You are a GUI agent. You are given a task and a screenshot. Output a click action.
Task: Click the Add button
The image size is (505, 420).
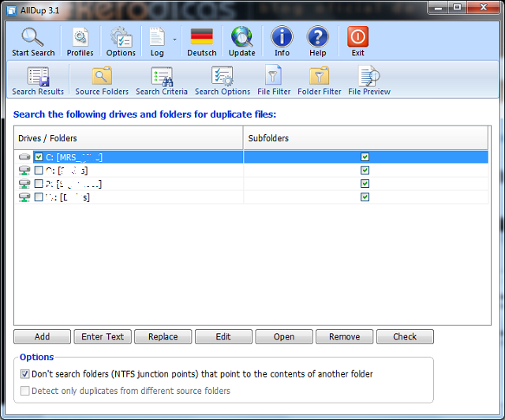[x=42, y=336]
